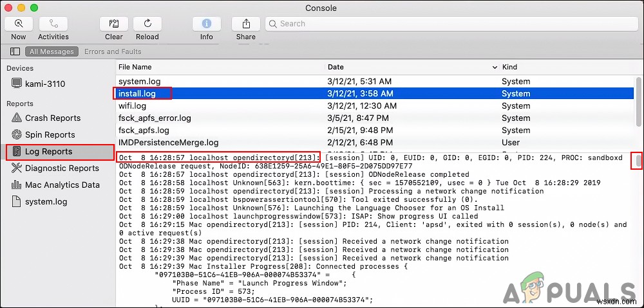The image size is (644, 308).
Task: Select system.log row in file list
Action: pyautogui.click(x=375, y=81)
